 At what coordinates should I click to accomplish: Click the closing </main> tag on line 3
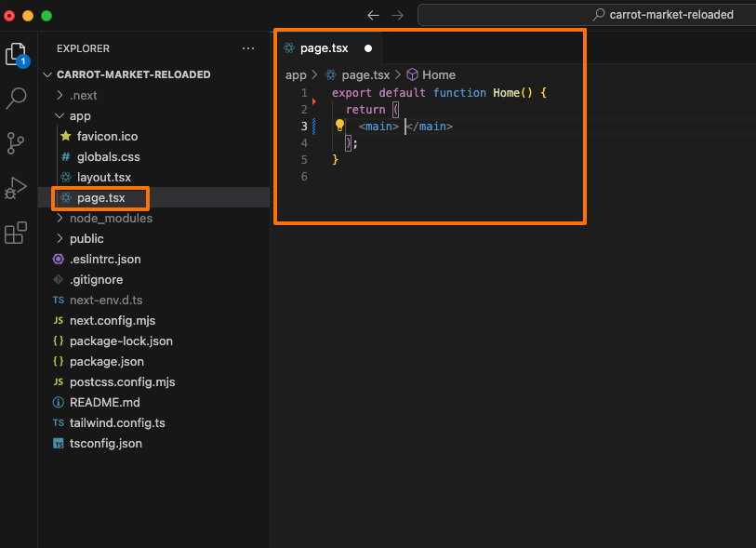pos(430,127)
